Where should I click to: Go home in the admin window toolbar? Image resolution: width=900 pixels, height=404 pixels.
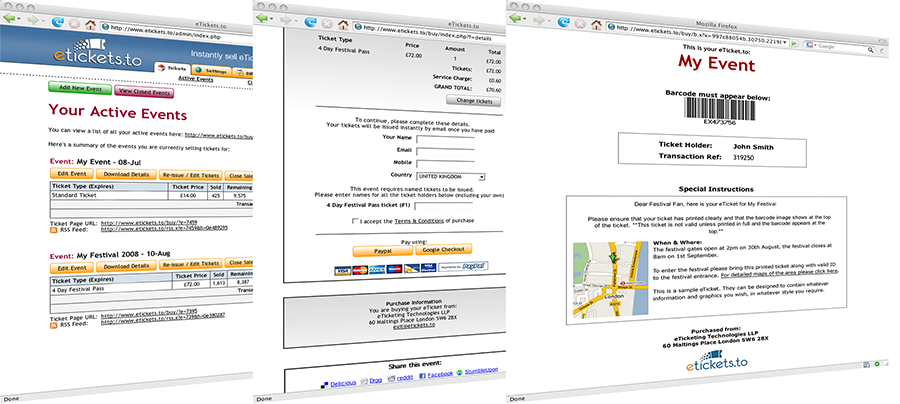click(x=90, y=25)
